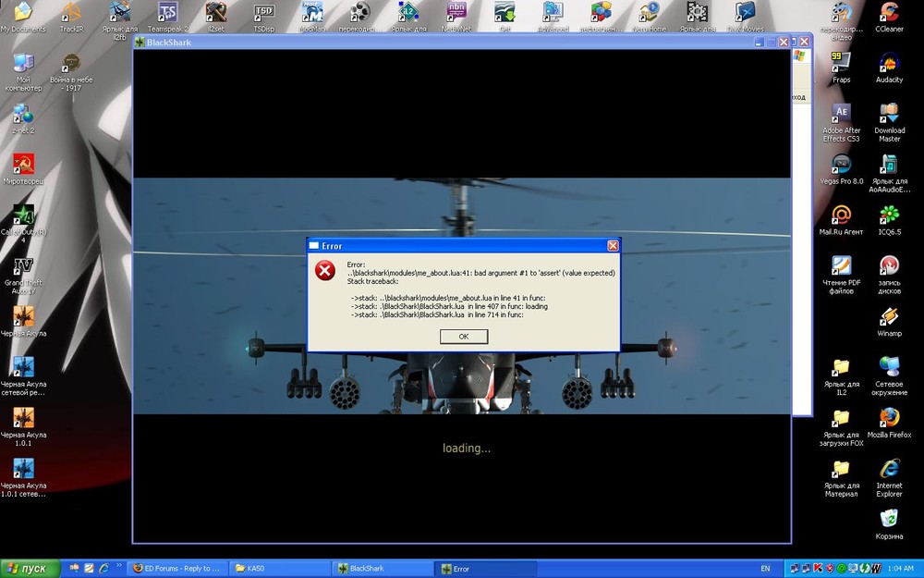Switch to ED Forums taskbar button
924x578 pixels.
[176, 569]
